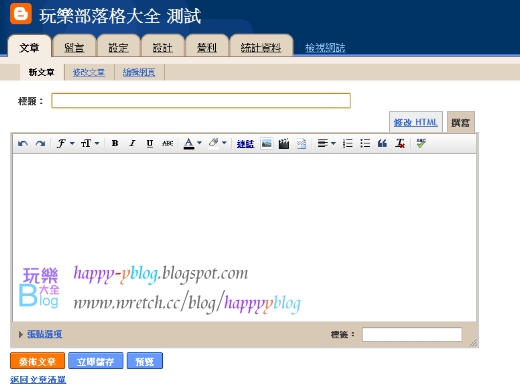
Task: Click the 立即儲存 save now button
Action: pyautogui.click(x=96, y=361)
